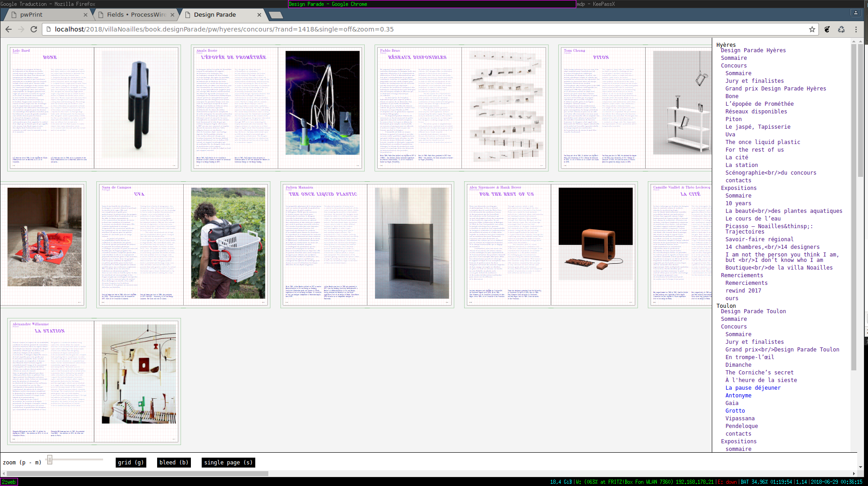Screen dimensions: 868x486
Task: Close the Design Parade tab
Action: point(259,15)
